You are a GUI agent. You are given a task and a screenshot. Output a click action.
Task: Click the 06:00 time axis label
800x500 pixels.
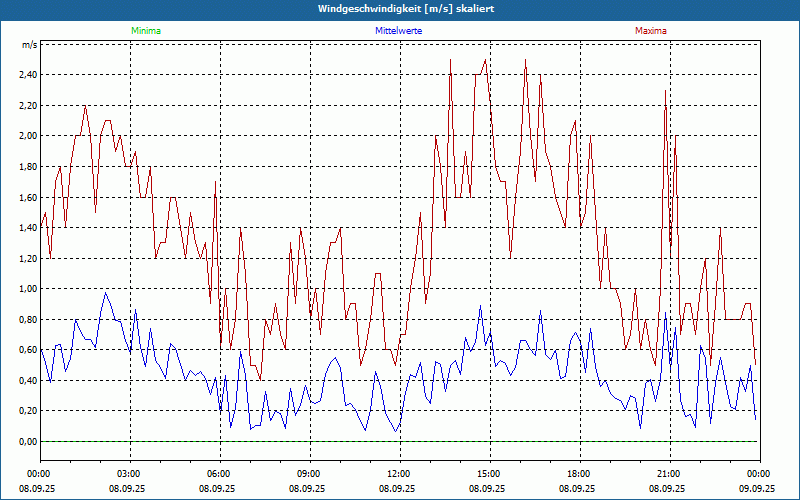coord(219,474)
